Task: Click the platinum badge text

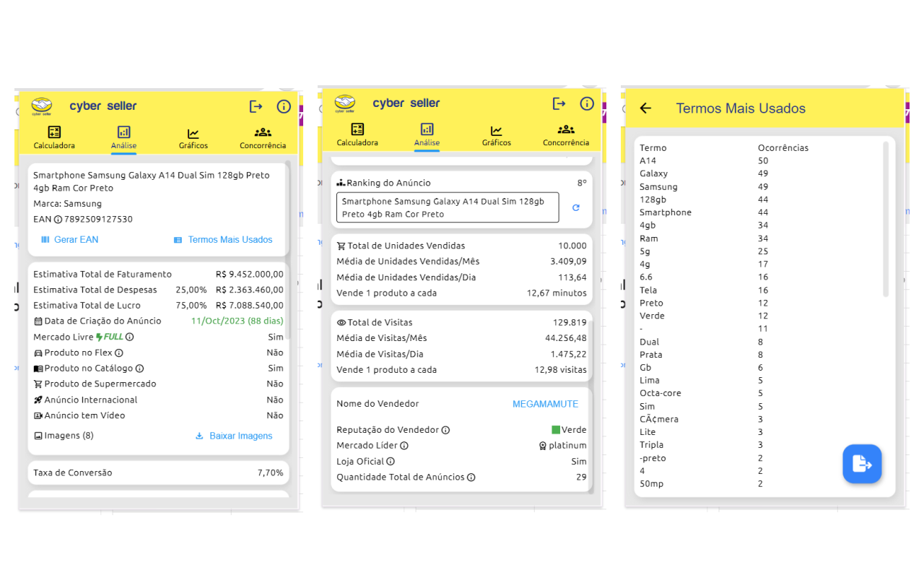Action: point(567,446)
